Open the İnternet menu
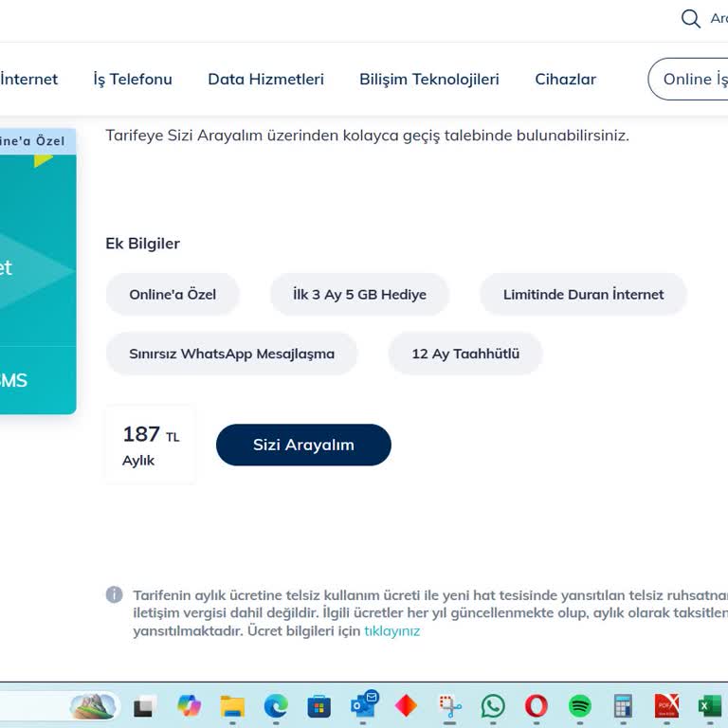Viewport: 728px width, 728px height. coord(28,79)
